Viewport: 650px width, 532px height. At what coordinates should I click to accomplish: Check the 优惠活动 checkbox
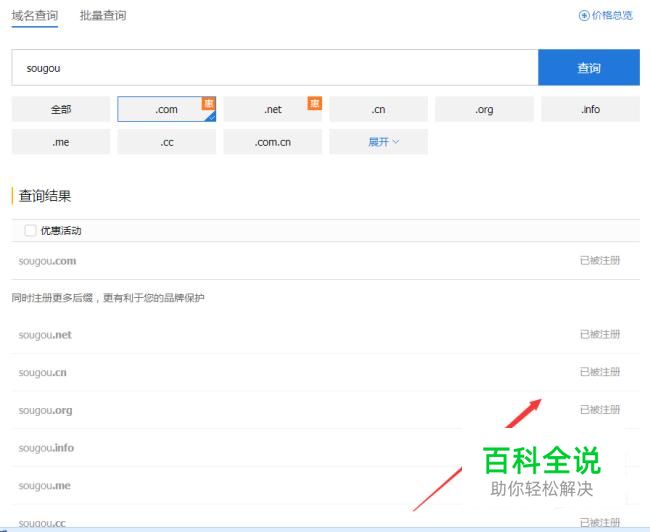[x=30, y=230]
